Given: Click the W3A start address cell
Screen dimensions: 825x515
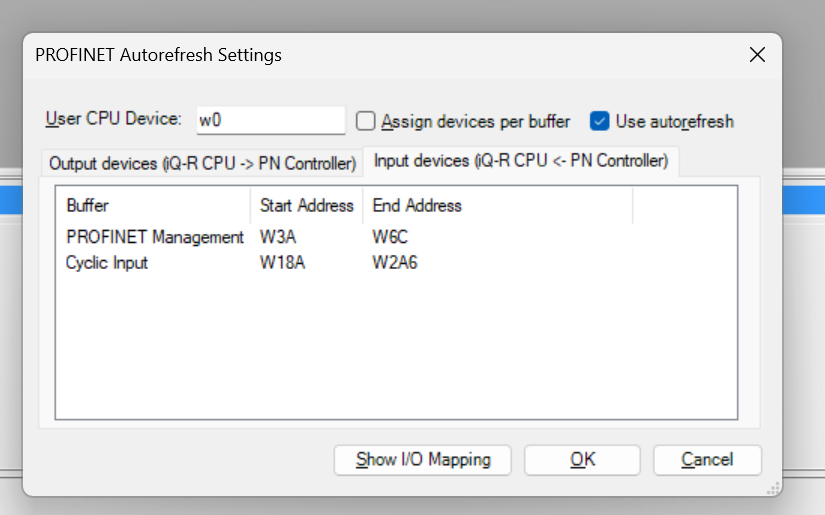Looking at the screenshot, I should (x=278, y=237).
